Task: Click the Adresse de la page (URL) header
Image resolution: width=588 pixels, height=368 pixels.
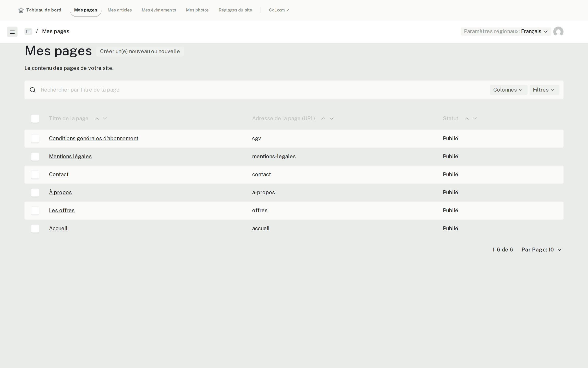Action: point(283,118)
